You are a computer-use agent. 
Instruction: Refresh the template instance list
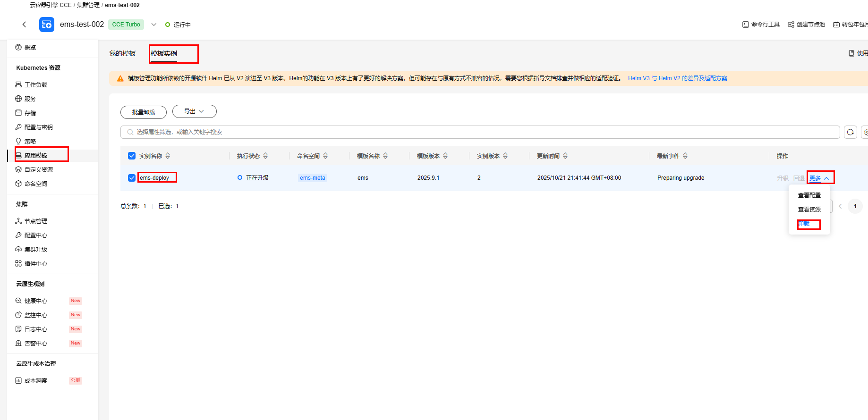851,132
